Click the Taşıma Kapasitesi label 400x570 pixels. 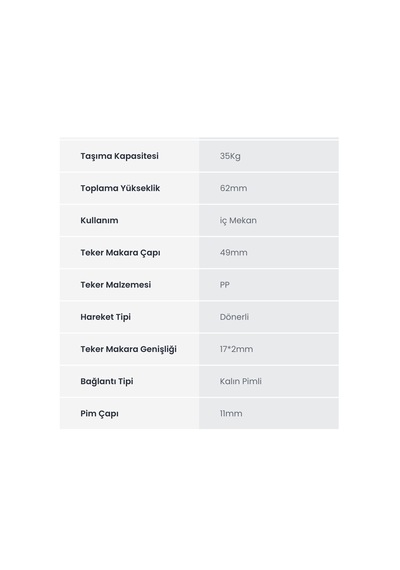click(119, 156)
